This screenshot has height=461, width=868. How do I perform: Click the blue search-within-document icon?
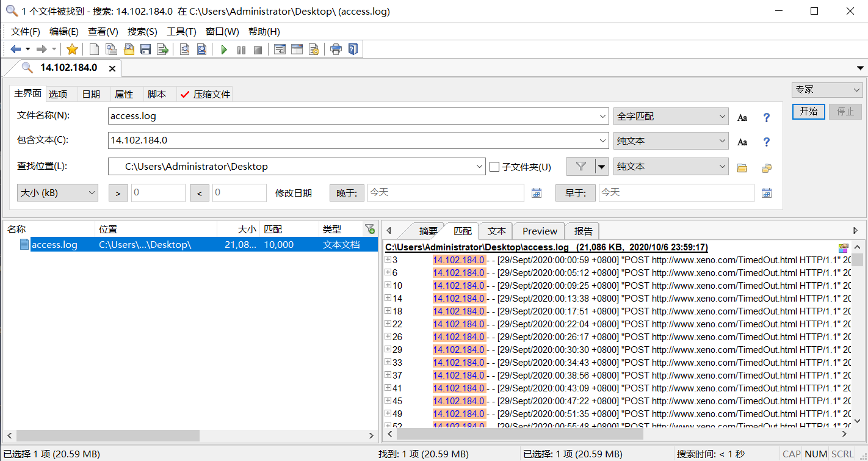[x=201, y=49]
